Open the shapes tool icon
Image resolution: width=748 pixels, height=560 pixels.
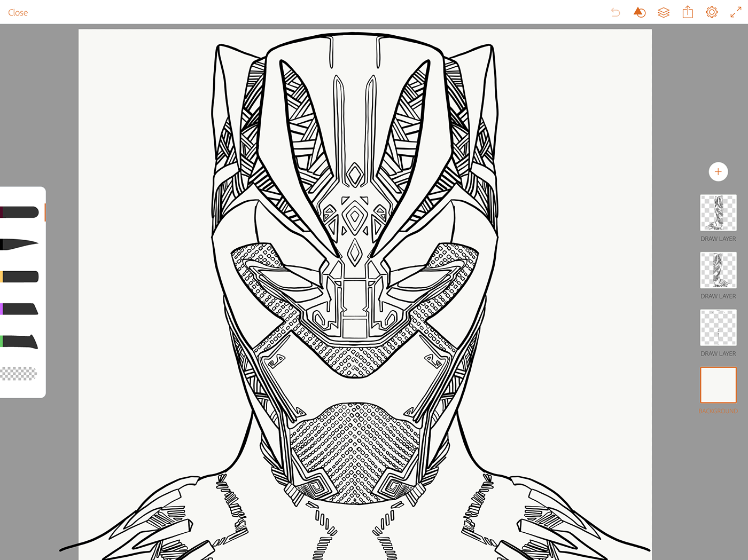[x=640, y=12]
